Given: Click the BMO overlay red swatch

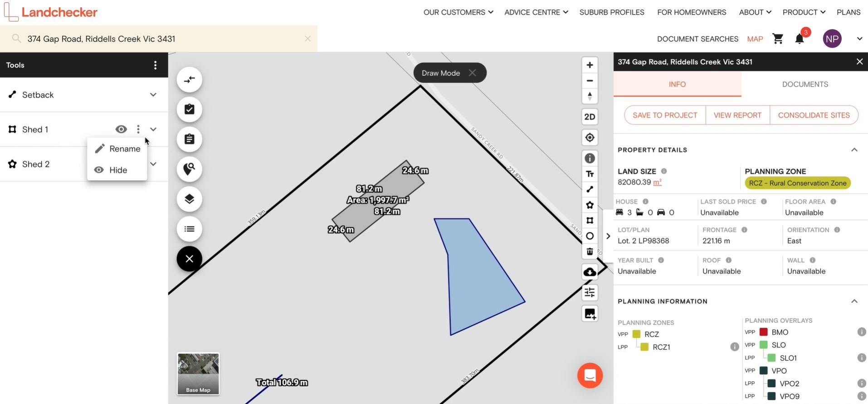Looking at the screenshot, I should coord(764,332).
